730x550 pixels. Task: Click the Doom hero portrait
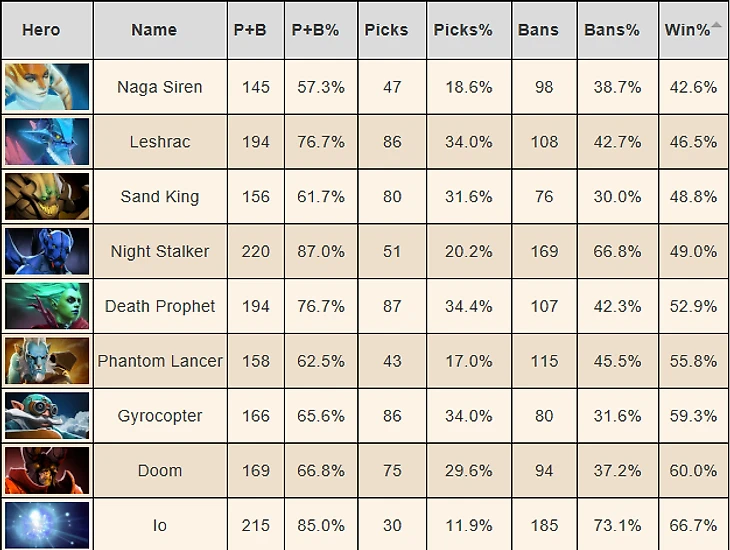click(x=47, y=470)
